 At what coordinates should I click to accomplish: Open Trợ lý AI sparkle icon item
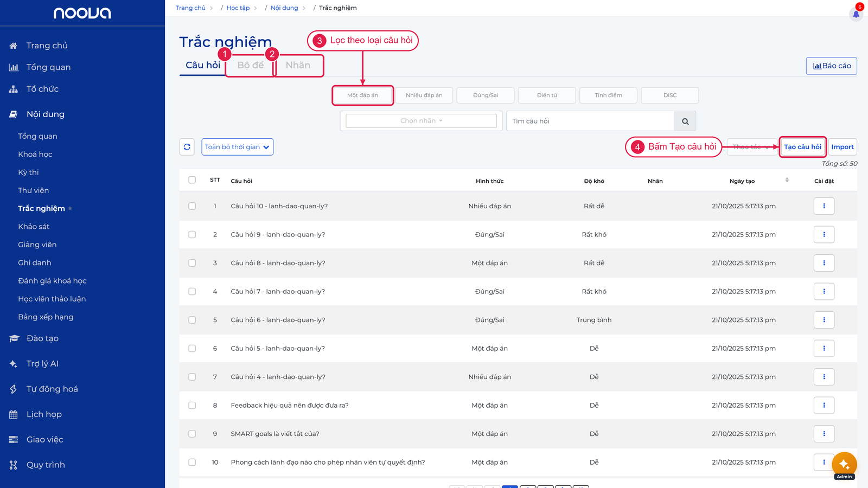coord(14,364)
